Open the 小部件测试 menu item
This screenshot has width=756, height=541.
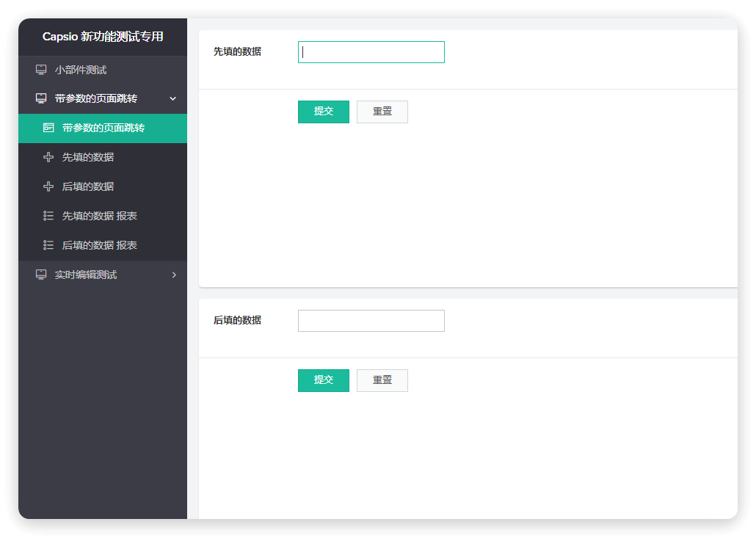(x=103, y=70)
